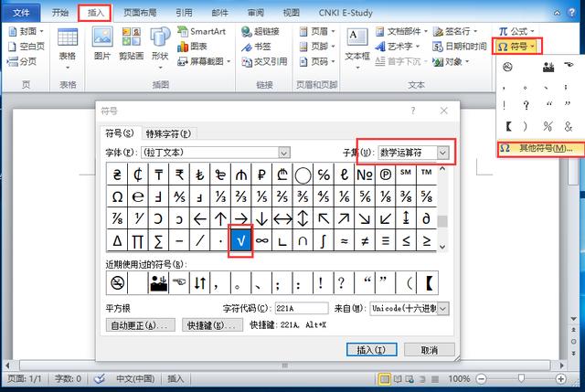Expand the 子集 subset dropdown
The width and height of the screenshot is (585, 392).
442,153
